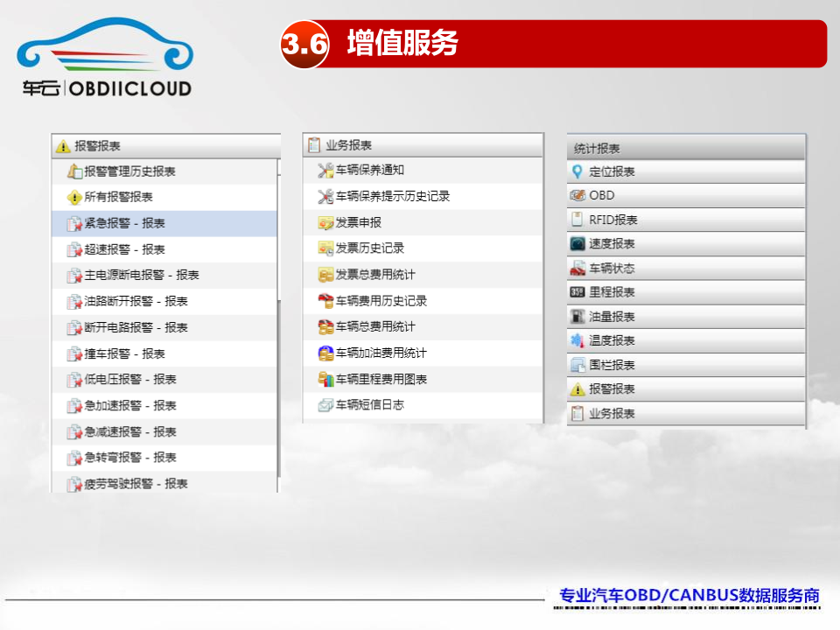Open 车辆短信日志 link
Viewport: 840px width, 630px height.
click(370, 405)
